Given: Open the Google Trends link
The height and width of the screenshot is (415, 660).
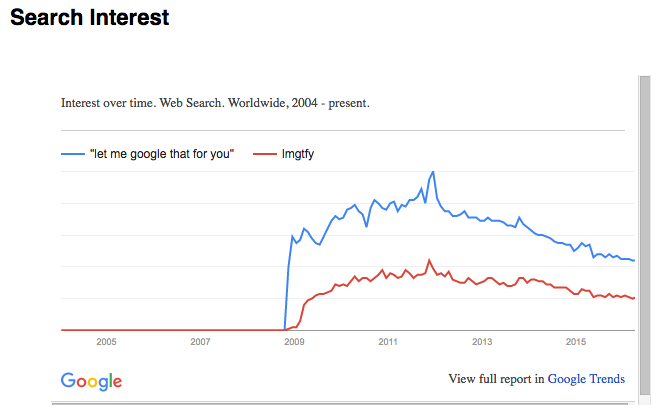Looking at the screenshot, I should [x=586, y=379].
